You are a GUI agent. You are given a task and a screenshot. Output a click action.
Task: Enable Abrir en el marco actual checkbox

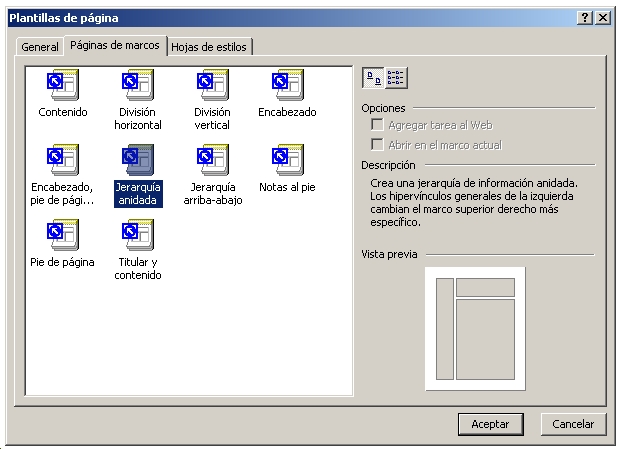click(377, 145)
